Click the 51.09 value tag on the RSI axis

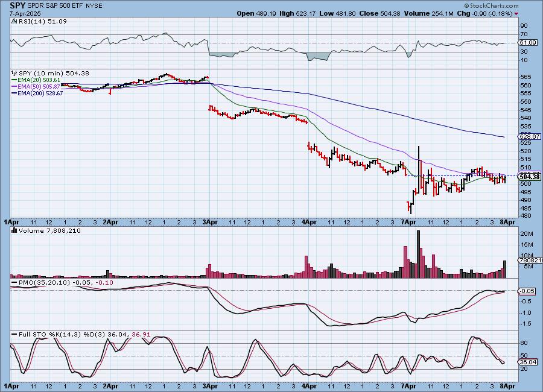pos(528,43)
